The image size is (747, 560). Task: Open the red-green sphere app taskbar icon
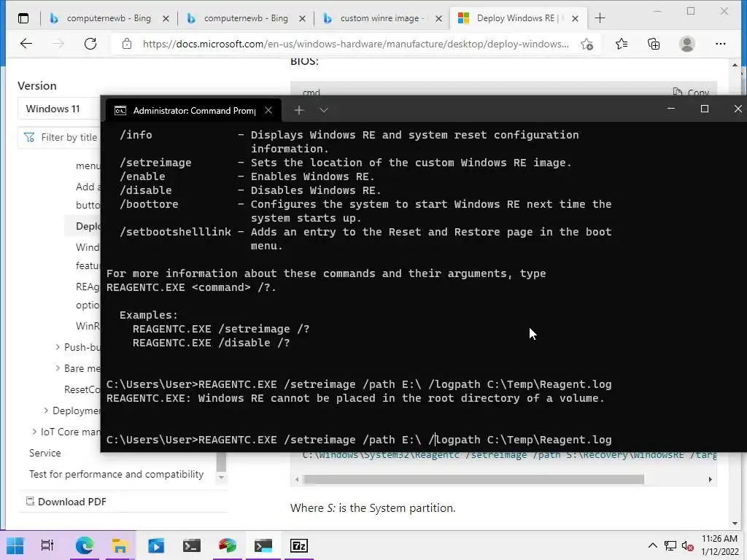click(x=228, y=545)
